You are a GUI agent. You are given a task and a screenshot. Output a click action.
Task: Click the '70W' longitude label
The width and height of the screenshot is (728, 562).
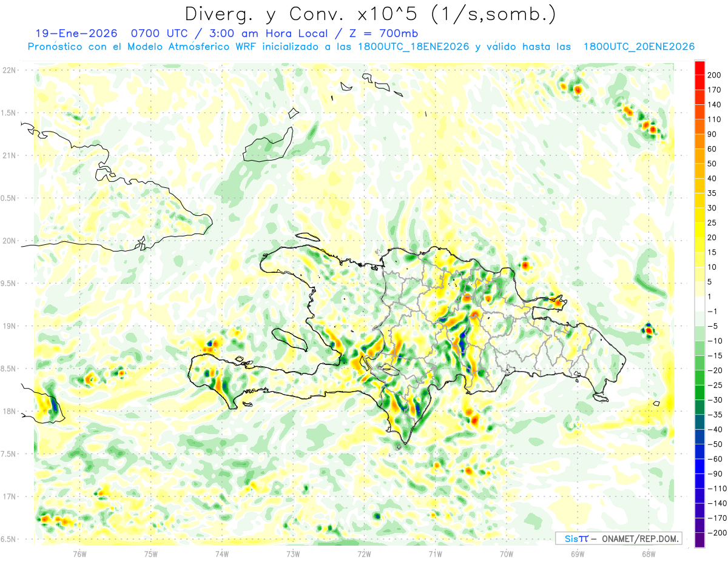(507, 554)
